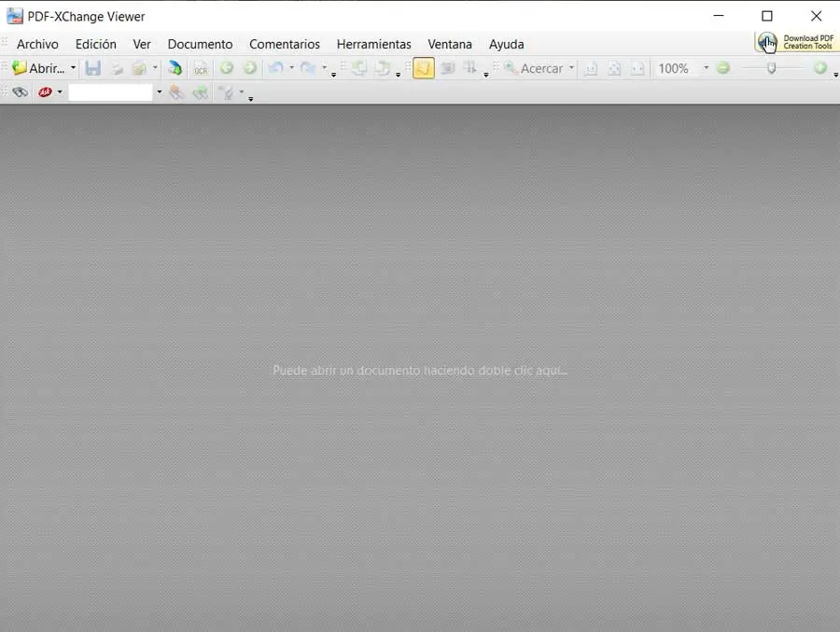This screenshot has height=632, width=840.
Task: Open the Ventana menu
Action: [x=450, y=44]
